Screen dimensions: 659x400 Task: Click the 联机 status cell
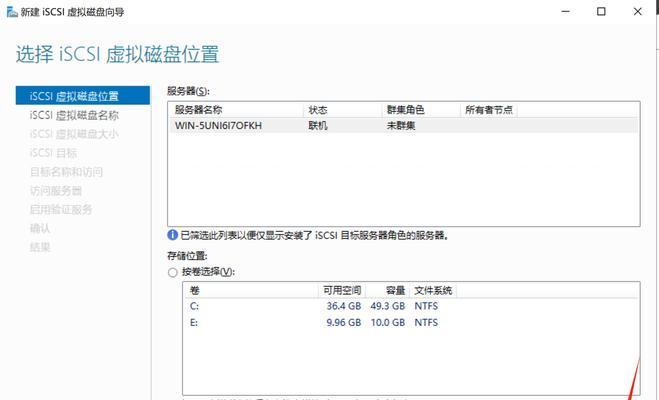pos(318,125)
